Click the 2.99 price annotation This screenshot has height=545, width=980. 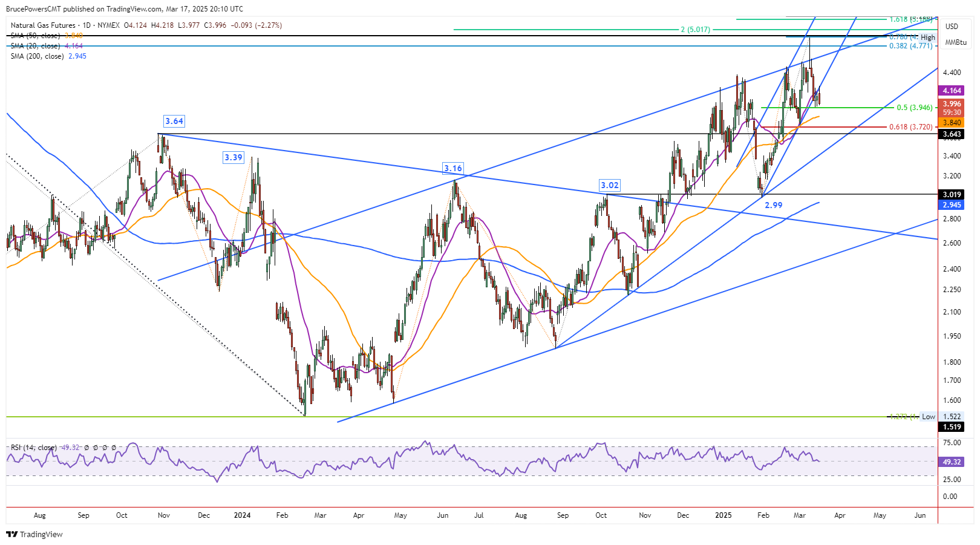click(773, 205)
